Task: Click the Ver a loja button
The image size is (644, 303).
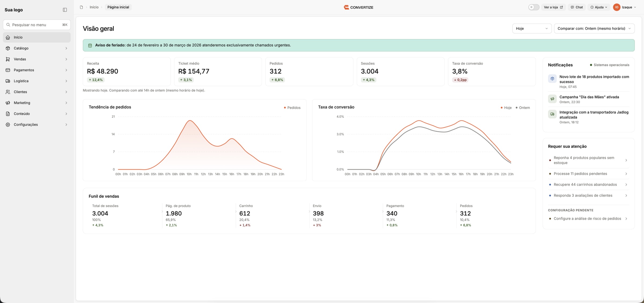Action: coord(553,7)
